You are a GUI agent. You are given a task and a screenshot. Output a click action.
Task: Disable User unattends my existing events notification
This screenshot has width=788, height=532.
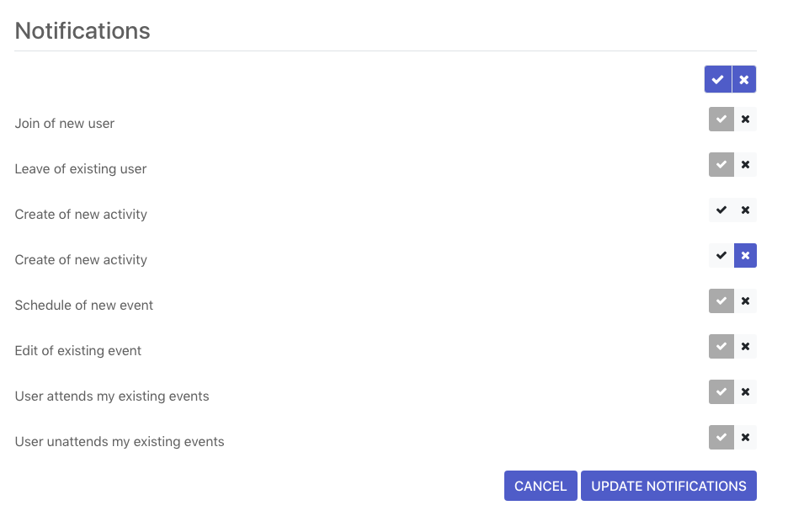pyautogui.click(x=745, y=438)
